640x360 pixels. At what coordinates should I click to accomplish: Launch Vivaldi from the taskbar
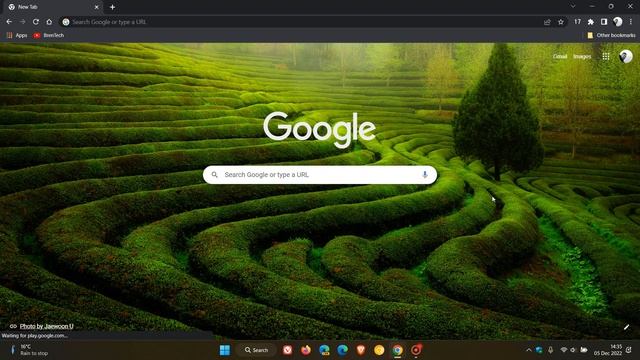point(287,350)
